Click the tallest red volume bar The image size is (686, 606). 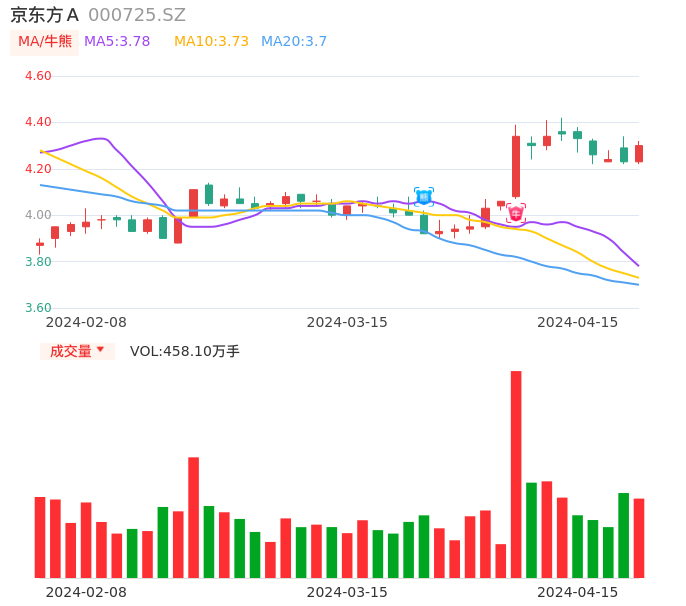tap(516, 474)
